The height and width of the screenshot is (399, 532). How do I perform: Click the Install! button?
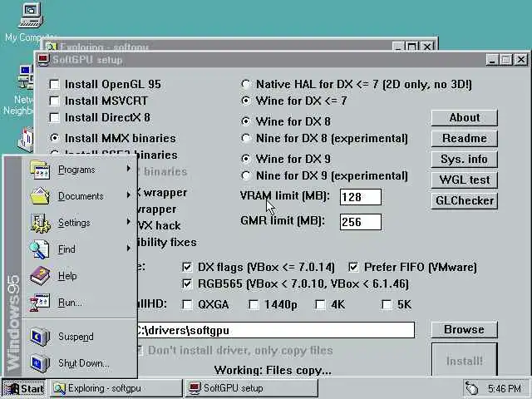(465, 361)
